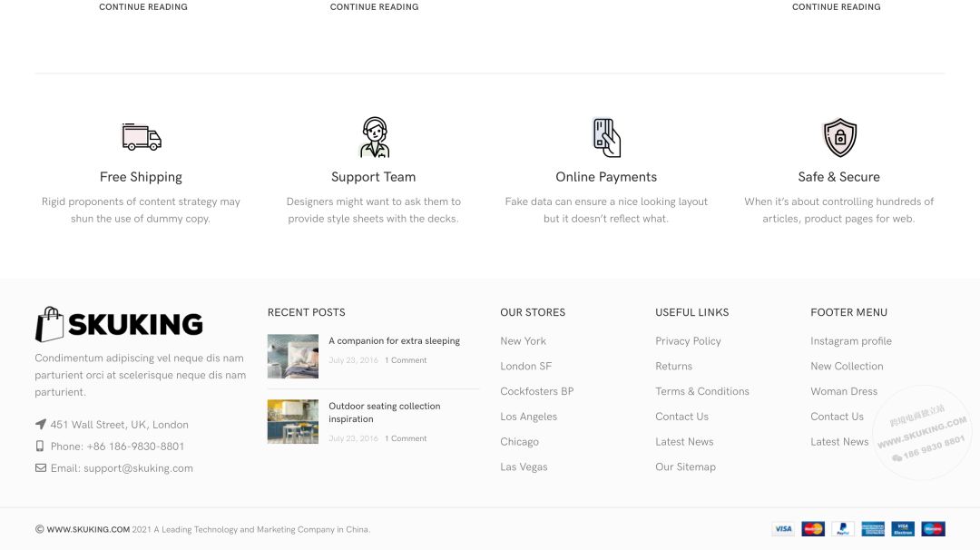Open the Cockfosters BP store link

537,391
